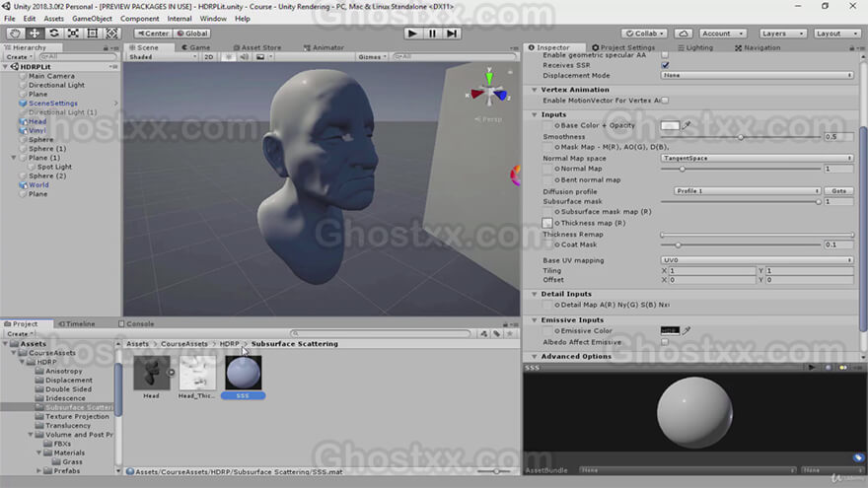Image resolution: width=868 pixels, height=488 pixels.
Task: Toggle scene audio icon
Action: click(x=245, y=57)
